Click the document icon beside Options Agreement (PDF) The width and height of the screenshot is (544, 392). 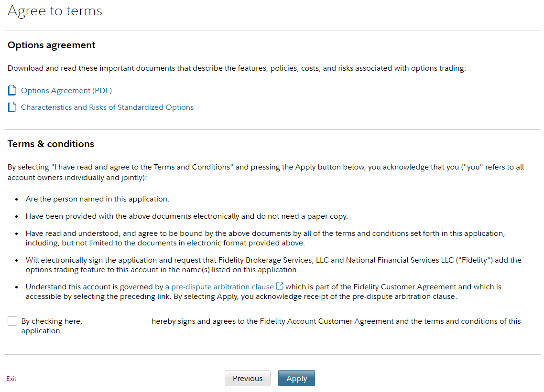click(x=12, y=90)
